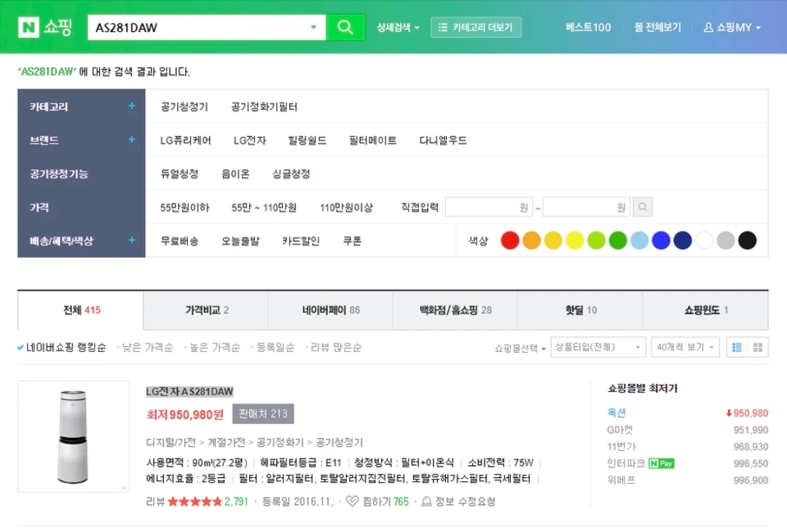The image size is (787, 532).
Task: Open the 위메프 seller link
Action: (x=622, y=480)
